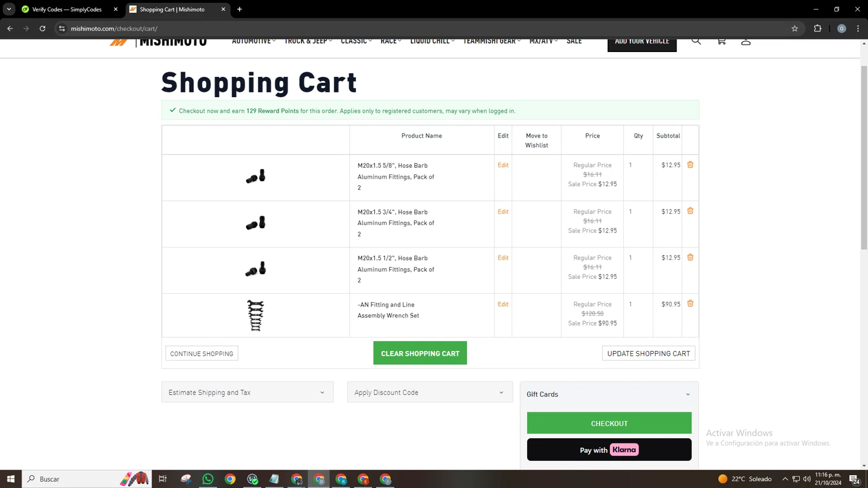
Task: Open notification center icon
Action: [x=854, y=479]
